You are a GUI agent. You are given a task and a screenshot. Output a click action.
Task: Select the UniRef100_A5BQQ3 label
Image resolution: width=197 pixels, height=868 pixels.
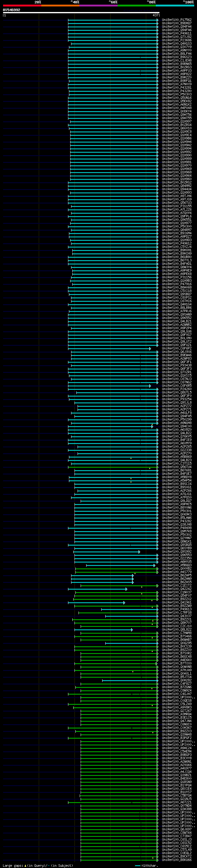[176, 565]
